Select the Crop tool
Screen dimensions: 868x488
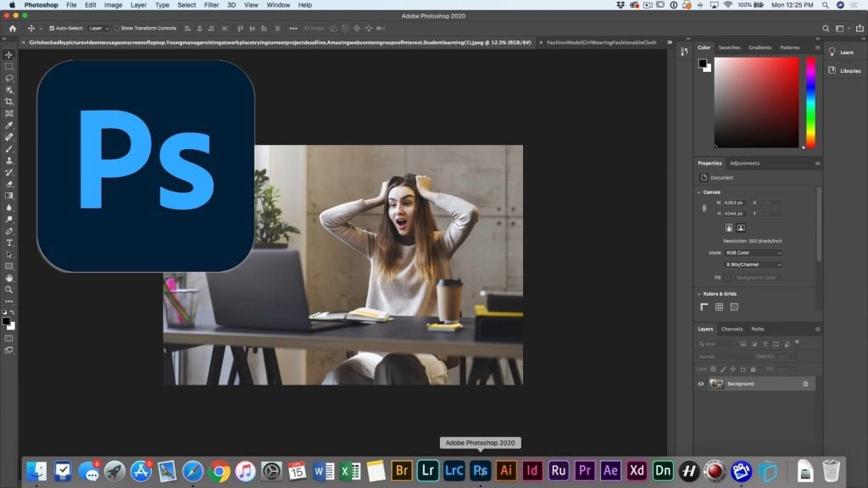(x=8, y=102)
